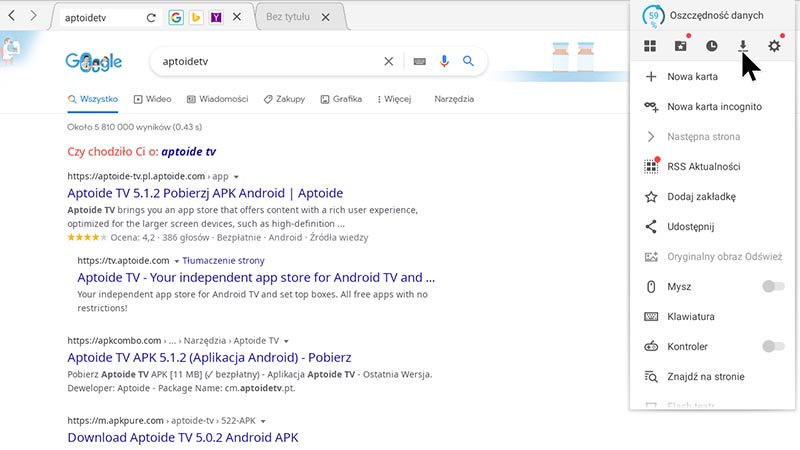Submit the search with the magnifier icon
The image size is (800, 450).
click(468, 61)
